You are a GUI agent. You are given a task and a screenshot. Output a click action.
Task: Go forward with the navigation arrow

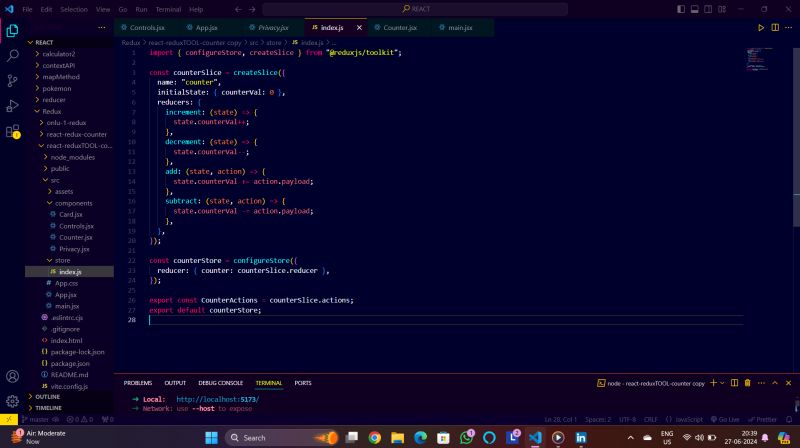coord(252,9)
